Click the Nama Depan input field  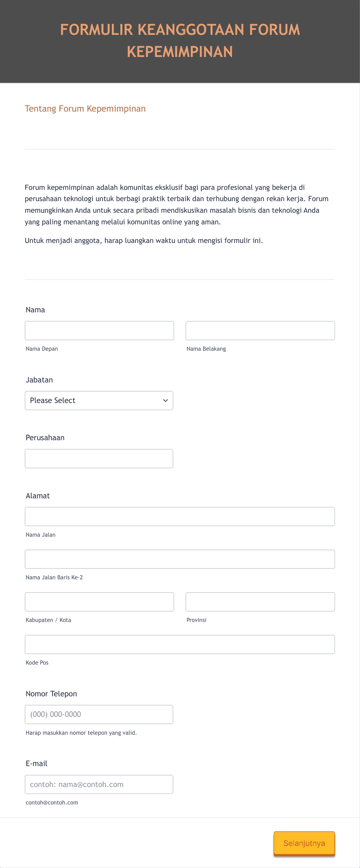[x=99, y=330]
